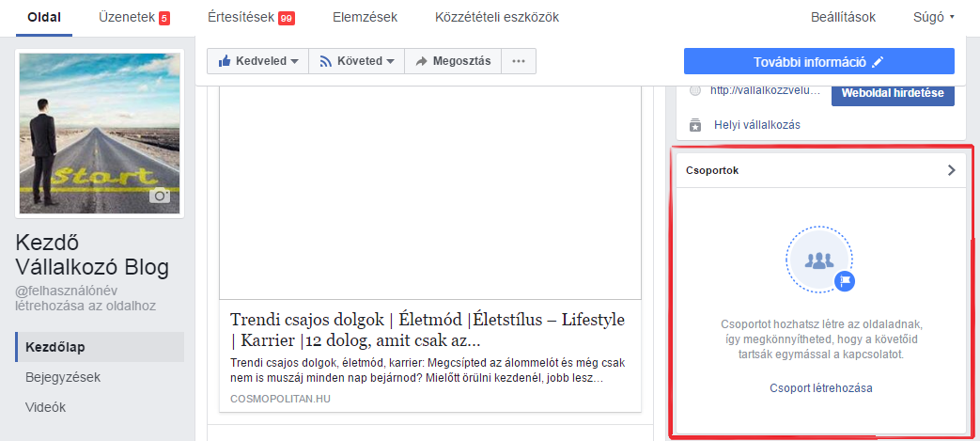Click the Megosztás share button
The image size is (980, 441).
(453, 61)
